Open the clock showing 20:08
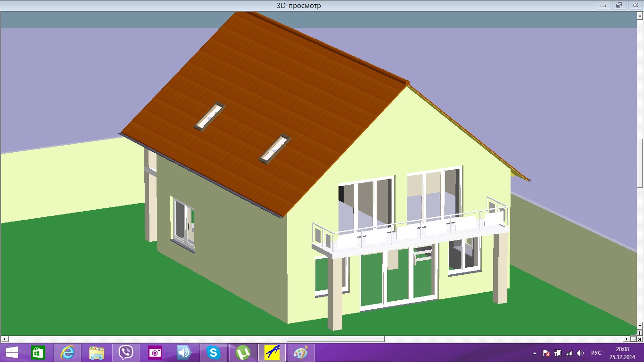Image resolution: width=644 pixels, height=362 pixels. [622, 353]
